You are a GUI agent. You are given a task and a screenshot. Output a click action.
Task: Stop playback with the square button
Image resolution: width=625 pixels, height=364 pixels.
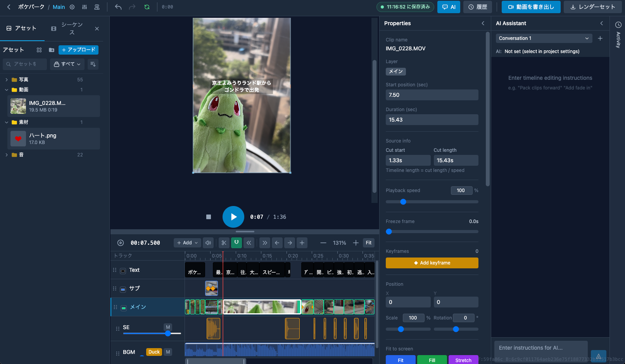(x=209, y=217)
